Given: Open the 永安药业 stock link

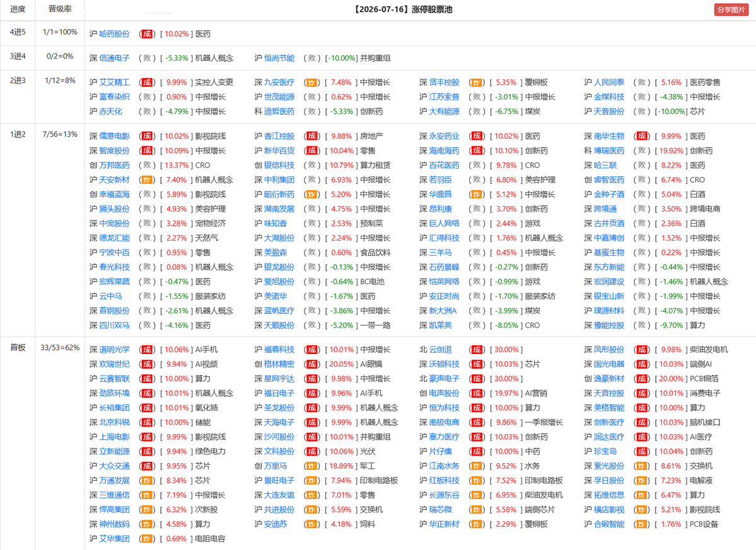Looking at the screenshot, I should (x=444, y=136).
